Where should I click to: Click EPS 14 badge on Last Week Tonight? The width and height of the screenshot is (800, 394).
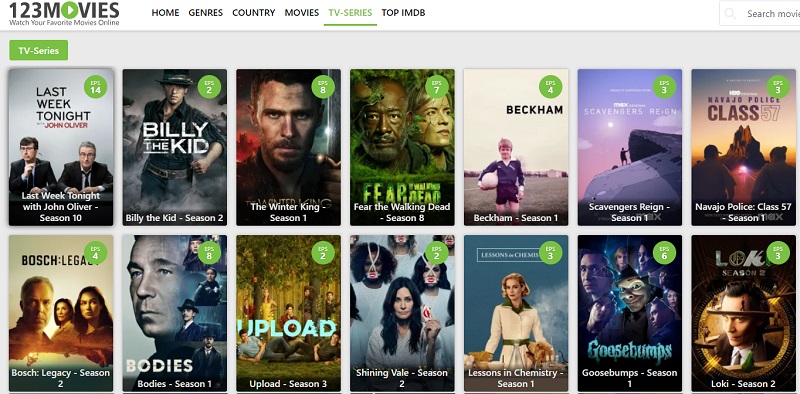point(95,87)
